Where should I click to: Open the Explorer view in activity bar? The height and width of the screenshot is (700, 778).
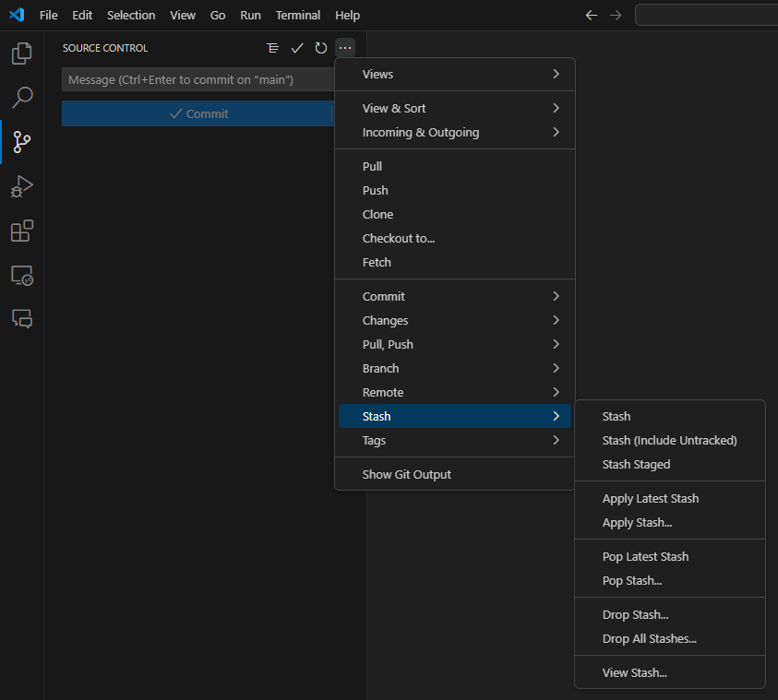tap(22, 53)
